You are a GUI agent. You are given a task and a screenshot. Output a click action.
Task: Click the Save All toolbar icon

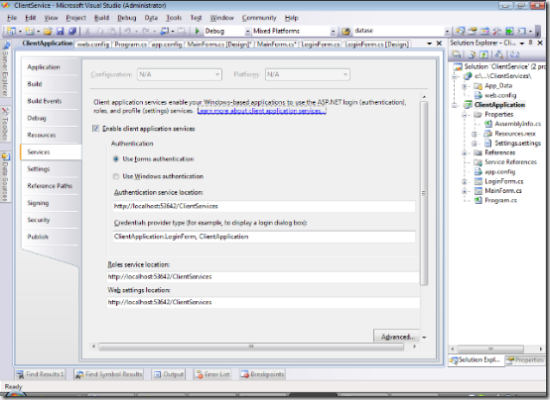72,31
